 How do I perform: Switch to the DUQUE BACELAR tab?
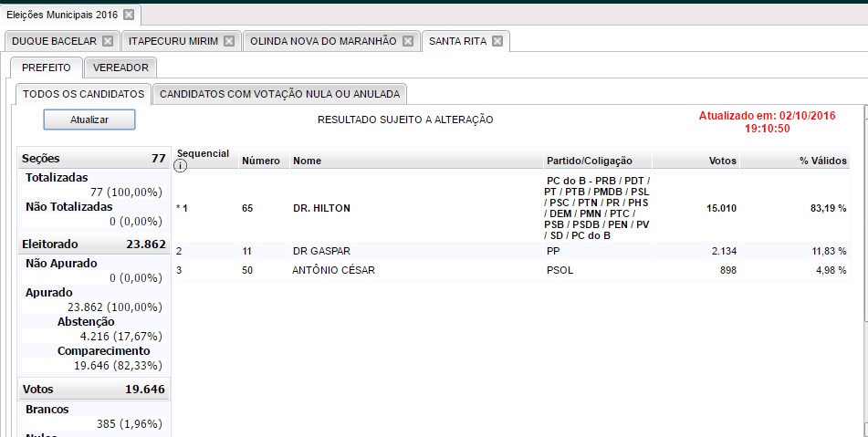tap(55, 41)
